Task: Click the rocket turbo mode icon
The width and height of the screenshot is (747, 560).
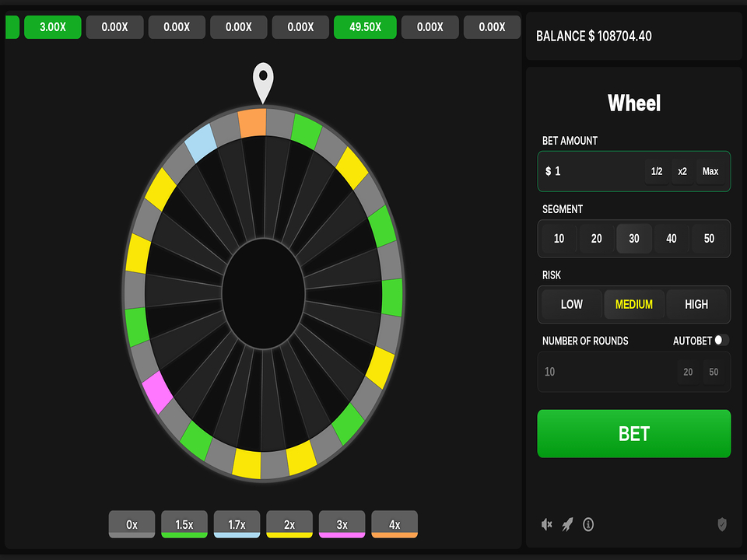Action: click(568, 525)
